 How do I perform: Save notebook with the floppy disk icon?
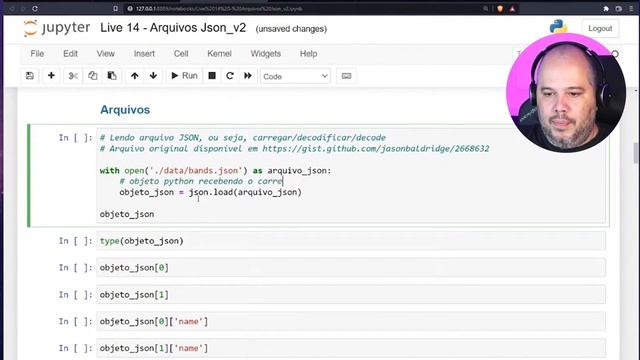(30, 76)
